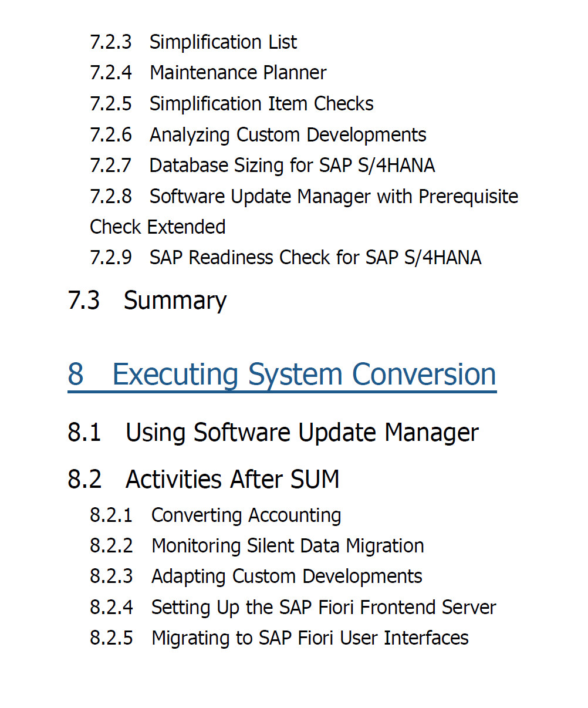Click the Check Extended continuation line
The image size is (588, 708).
[158, 227]
